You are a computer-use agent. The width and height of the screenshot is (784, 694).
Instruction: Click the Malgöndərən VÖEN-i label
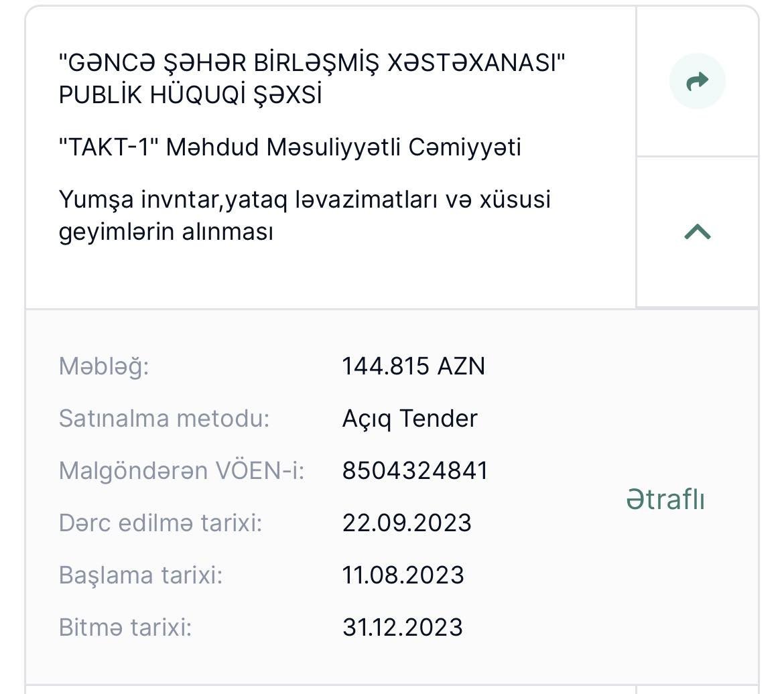pos(182,471)
